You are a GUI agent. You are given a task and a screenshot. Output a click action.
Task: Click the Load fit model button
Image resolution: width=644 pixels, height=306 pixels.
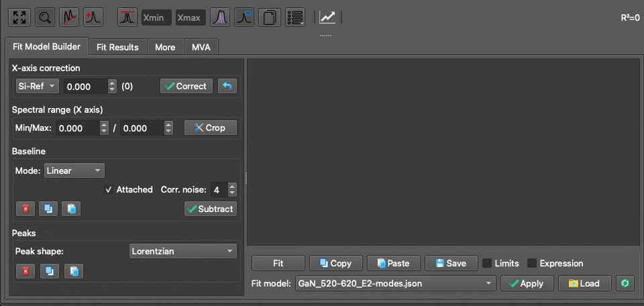tap(585, 283)
